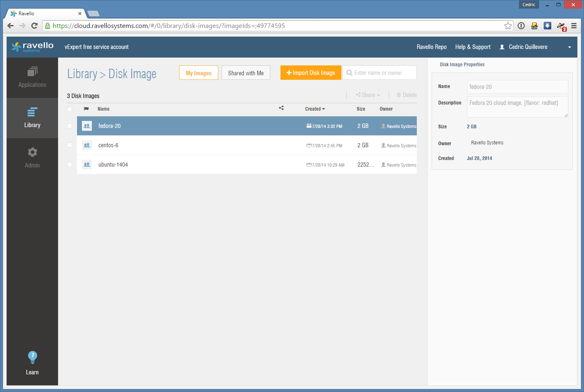Expand the Cedric Quillevere user menu
The image size is (584, 392).
570,47
